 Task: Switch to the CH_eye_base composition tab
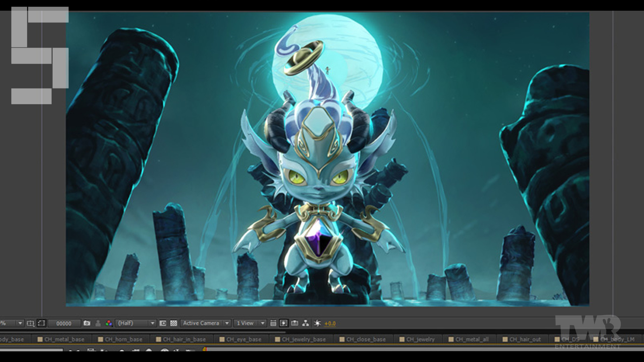coord(244,339)
